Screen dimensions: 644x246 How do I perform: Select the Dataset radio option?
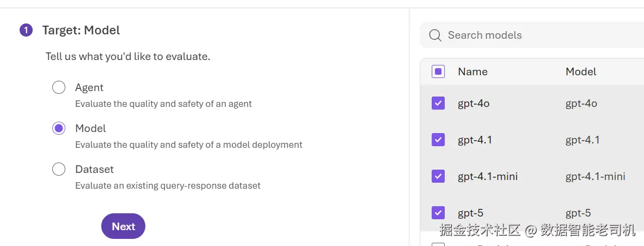(59, 169)
